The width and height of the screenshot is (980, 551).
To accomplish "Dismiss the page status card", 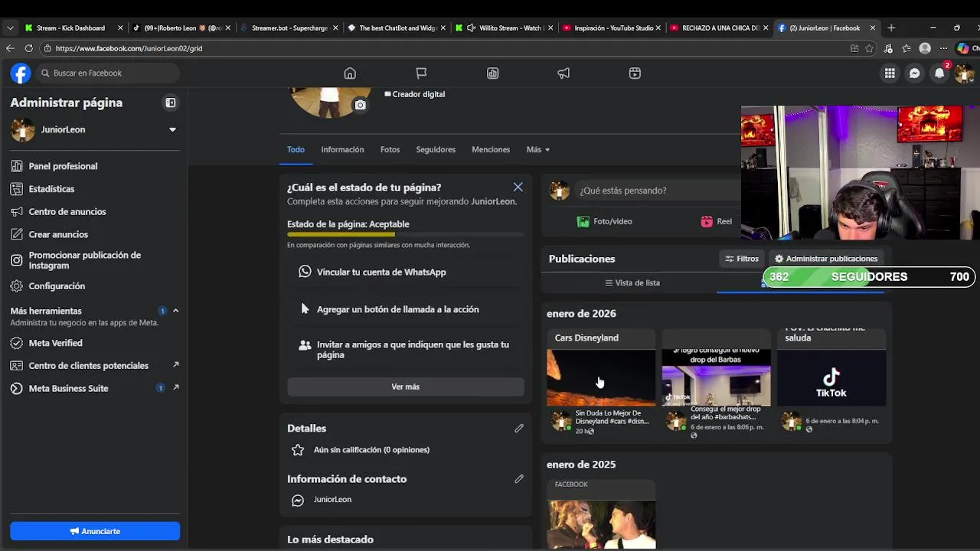I will [518, 187].
